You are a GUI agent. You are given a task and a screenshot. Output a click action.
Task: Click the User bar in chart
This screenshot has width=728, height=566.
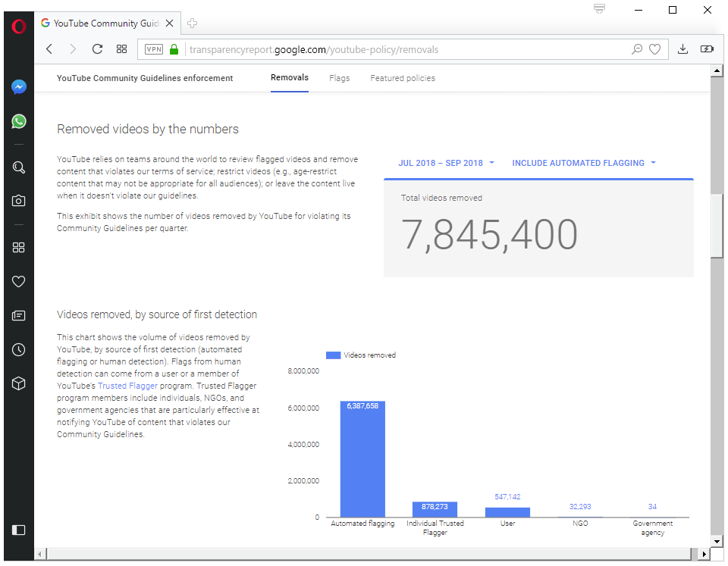pyautogui.click(x=507, y=512)
